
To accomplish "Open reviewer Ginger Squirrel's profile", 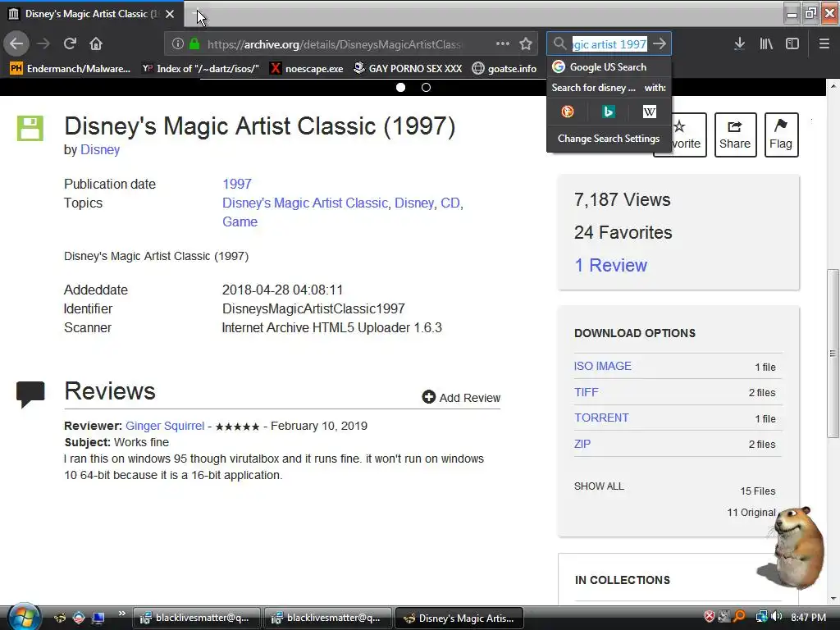I will click(165, 426).
